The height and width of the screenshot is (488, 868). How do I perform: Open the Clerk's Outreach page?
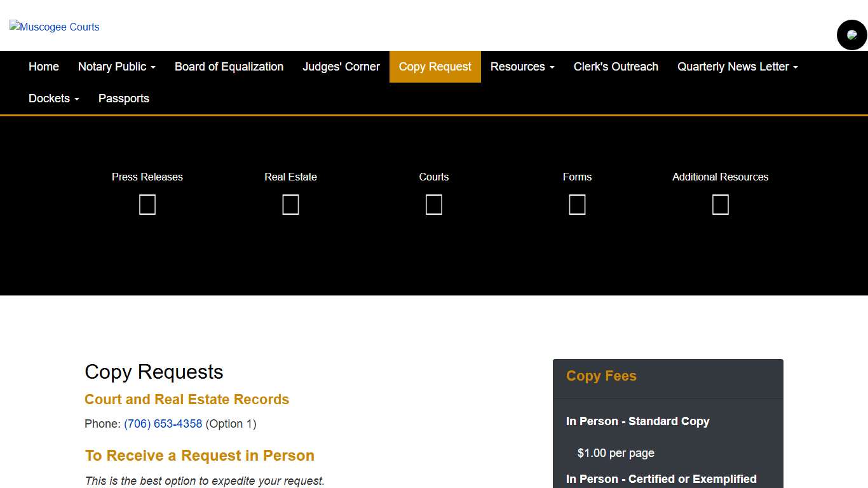(615, 67)
